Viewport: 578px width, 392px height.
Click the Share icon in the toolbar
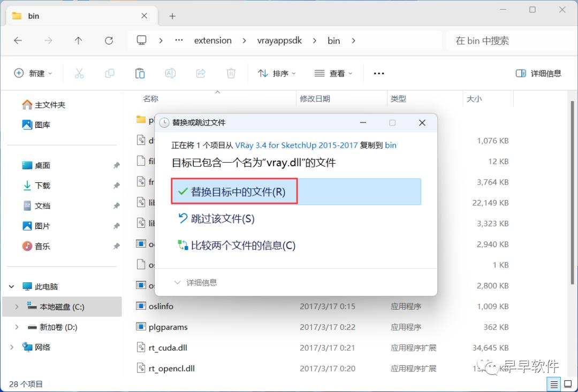(200, 73)
